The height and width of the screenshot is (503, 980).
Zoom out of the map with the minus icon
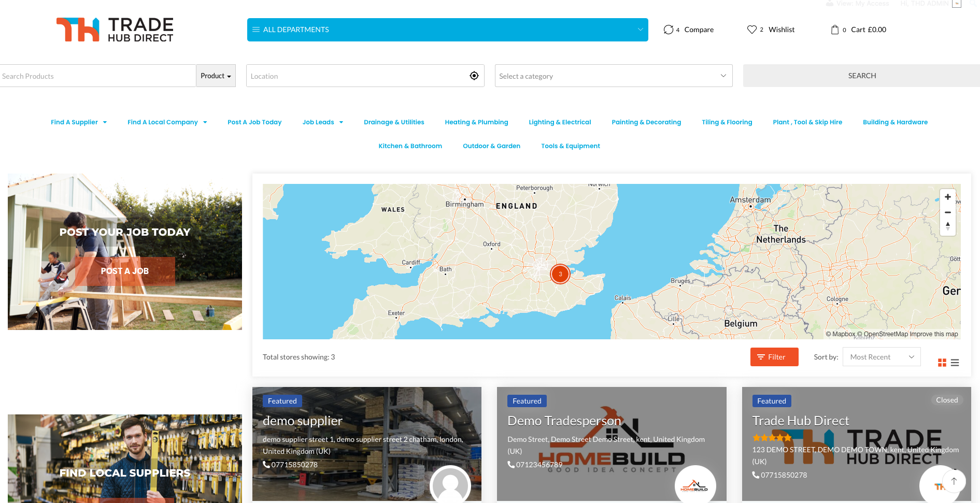[x=947, y=212]
